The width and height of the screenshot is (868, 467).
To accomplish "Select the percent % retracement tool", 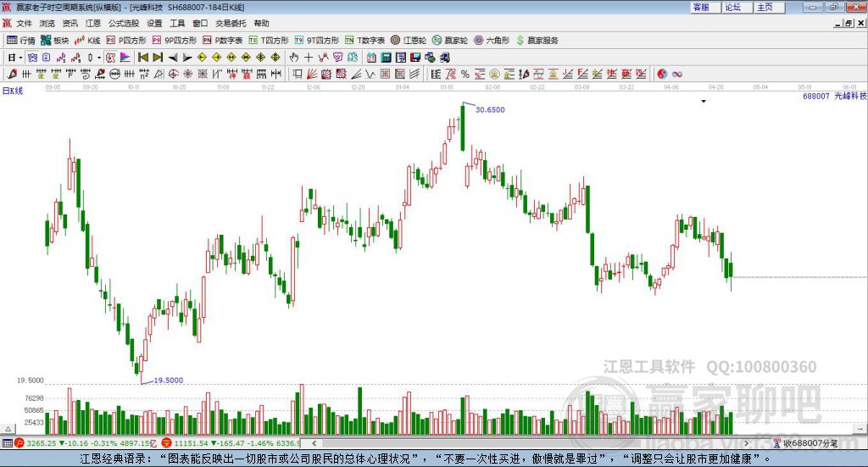I will click(465, 74).
